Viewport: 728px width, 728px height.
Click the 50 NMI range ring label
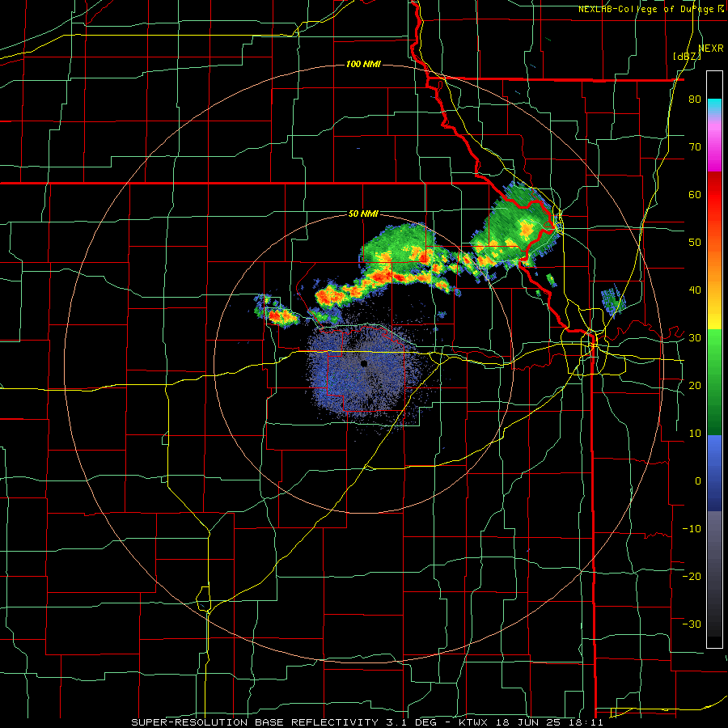(363, 214)
